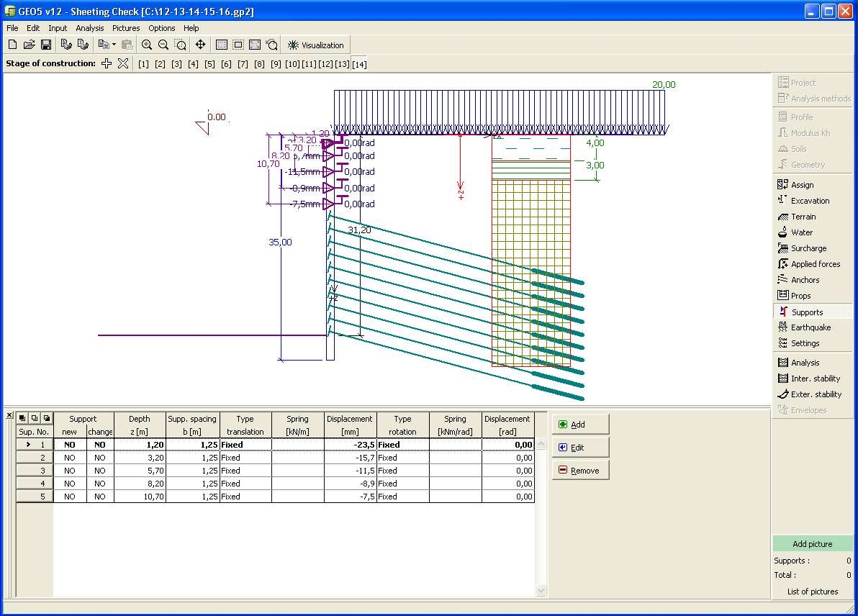The width and height of the screenshot is (858, 616).
Task: Switch to construction stage [7]
Action: click(x=243, y=64)
